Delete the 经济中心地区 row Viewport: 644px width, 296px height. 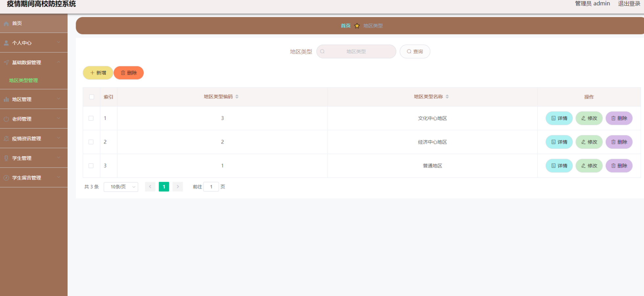pos(619,142)
